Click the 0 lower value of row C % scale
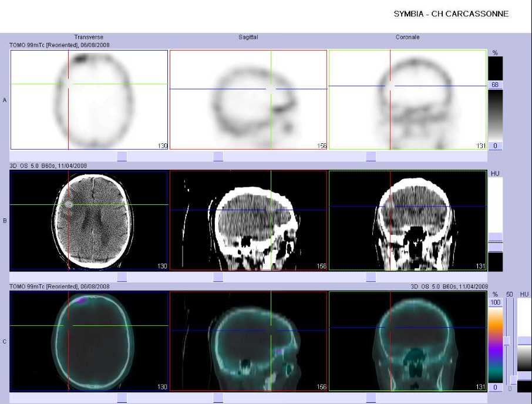This screenshot has height=404, width=532. (x=496, y=387)
